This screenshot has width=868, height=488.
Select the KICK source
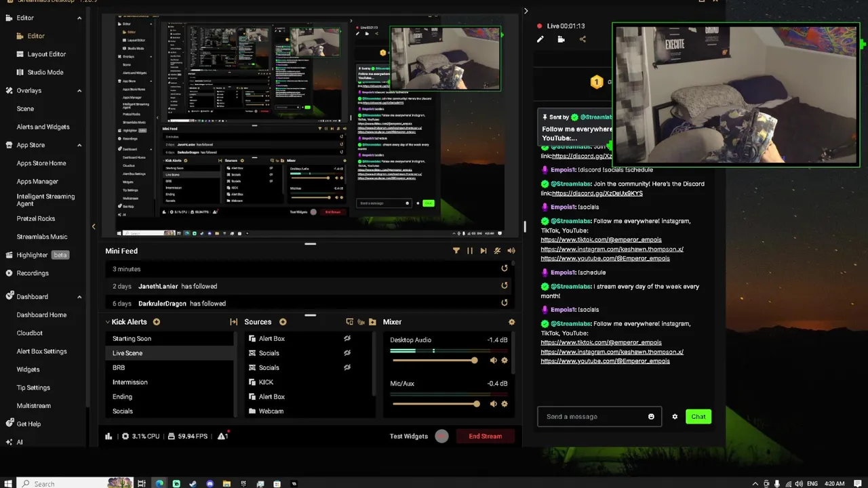[266, 382]
